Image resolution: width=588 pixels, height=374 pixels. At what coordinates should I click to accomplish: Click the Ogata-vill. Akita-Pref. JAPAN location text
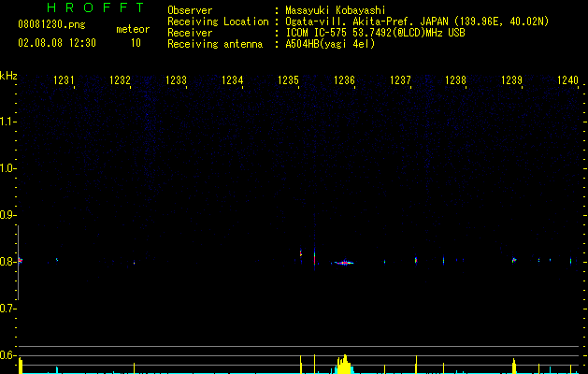367,22
